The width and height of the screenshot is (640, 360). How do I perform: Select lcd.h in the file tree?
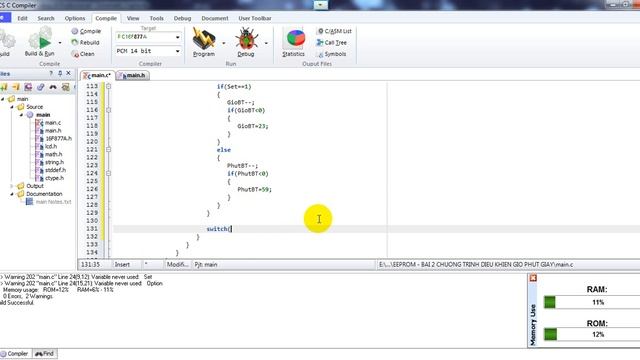pos(51,146)
